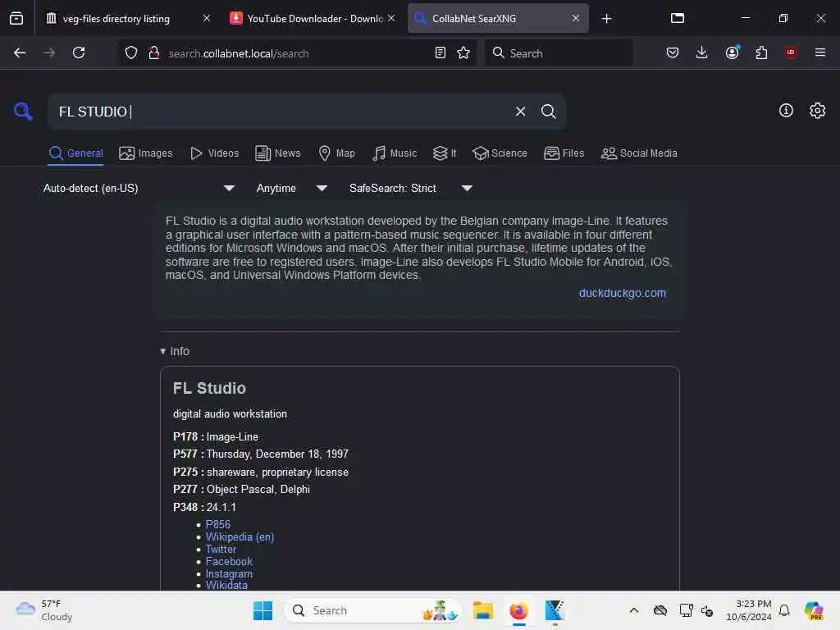The width and height of the screenshot is (840, 630).
Task: Open the Anytime time range dropdown
Action: (x=292, y=188)
